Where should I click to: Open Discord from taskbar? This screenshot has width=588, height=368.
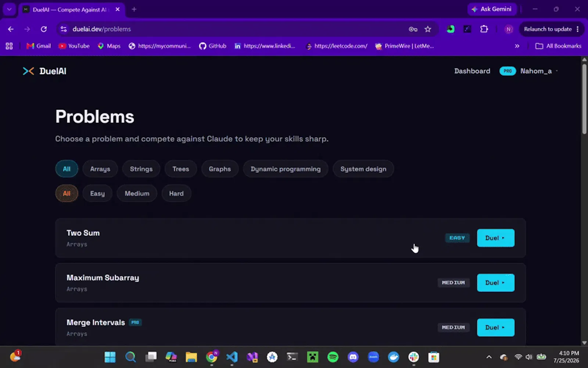353,357
